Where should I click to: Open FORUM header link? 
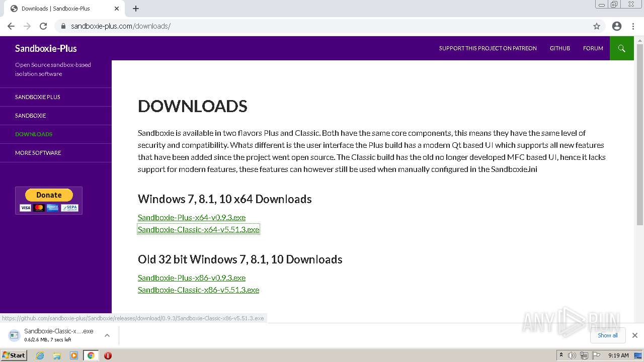pos(593,48)
